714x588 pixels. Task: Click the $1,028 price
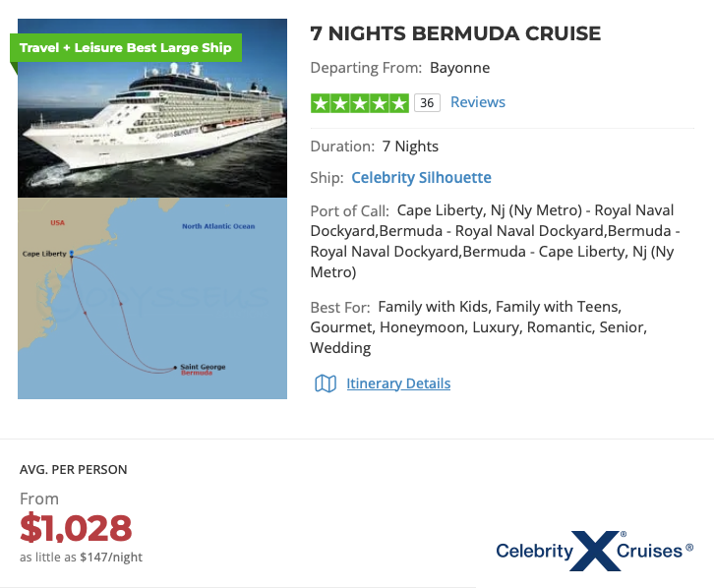[x=76, y=528]
